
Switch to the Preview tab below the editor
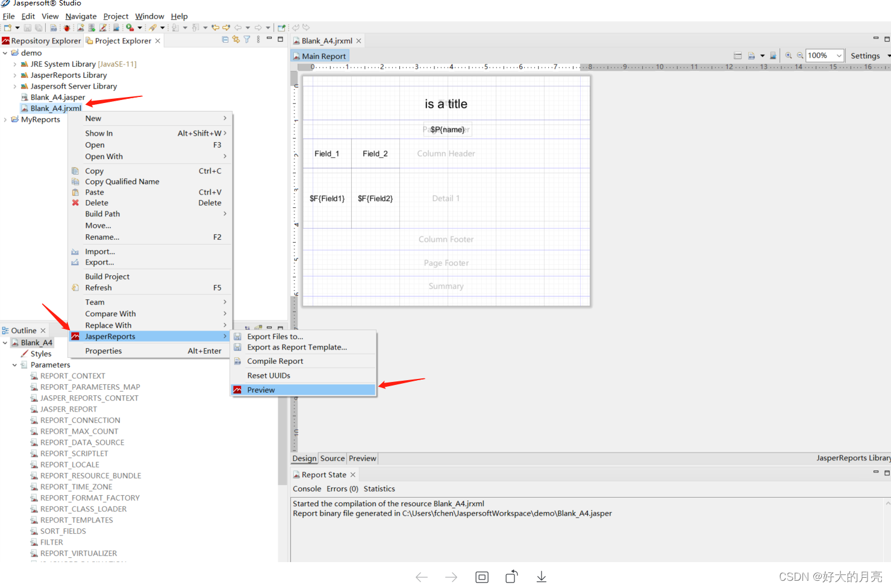coord(362,458)
